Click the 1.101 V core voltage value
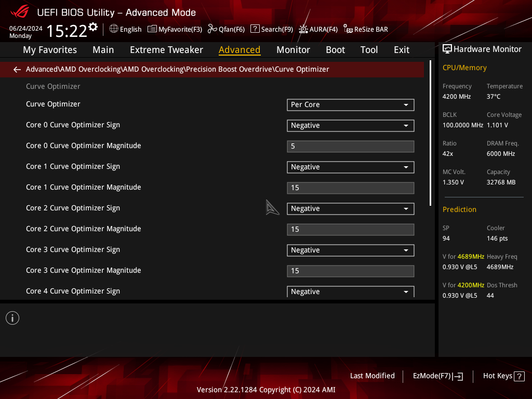532x399 pixels. coord(497,125)
